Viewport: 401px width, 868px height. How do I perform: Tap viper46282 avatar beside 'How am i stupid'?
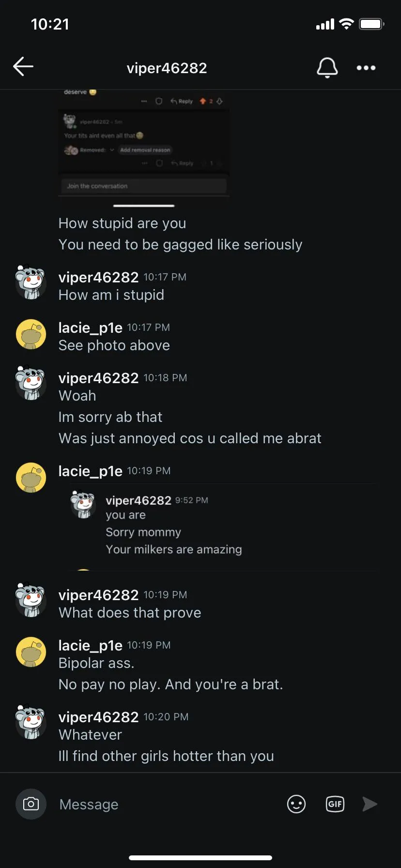[x=31, y=282]
